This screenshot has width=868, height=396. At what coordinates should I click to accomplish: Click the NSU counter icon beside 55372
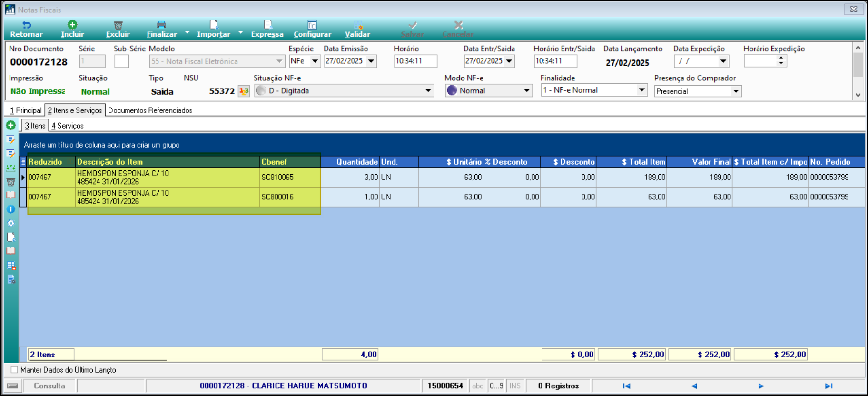tap(244, 91)
